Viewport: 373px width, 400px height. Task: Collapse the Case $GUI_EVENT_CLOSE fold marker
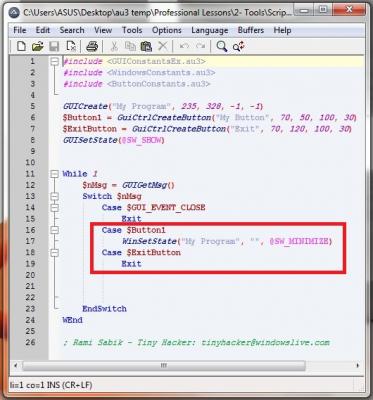pyautogui.click(x=54, y=208)
